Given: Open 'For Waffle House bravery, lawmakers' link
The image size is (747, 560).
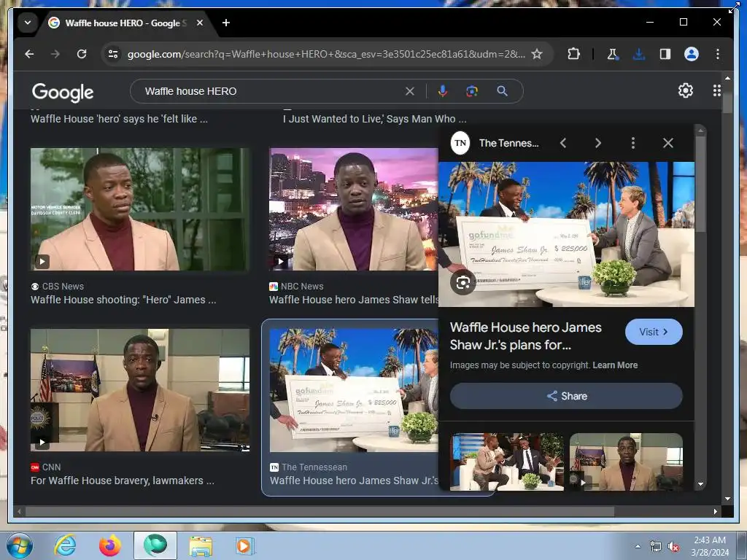Looking at the screenshot, I should click(123, 481).
